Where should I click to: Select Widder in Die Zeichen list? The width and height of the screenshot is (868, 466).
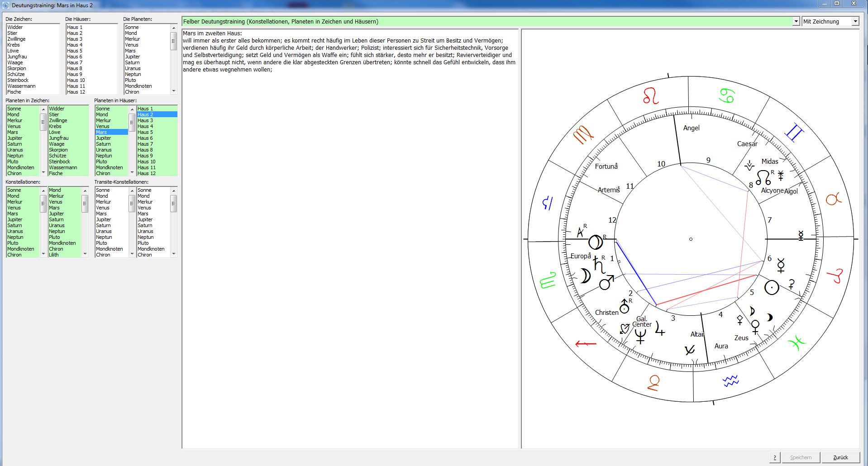33,27
